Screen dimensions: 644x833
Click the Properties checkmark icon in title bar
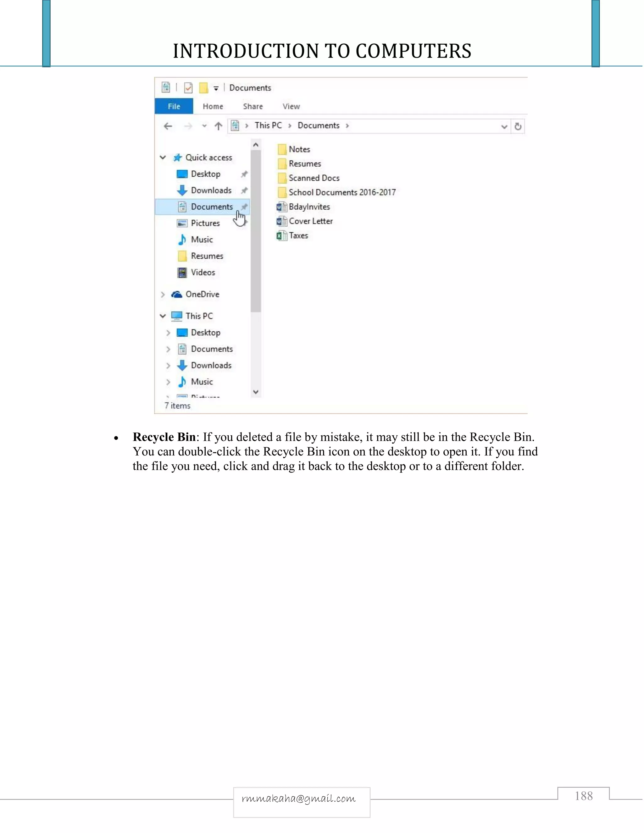point(188,88)
